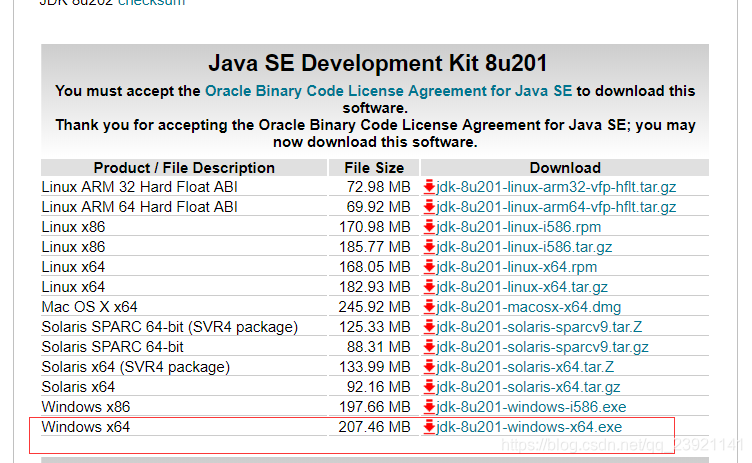Click red download arrow for solaris-x64.tar.Z
Screen dimensions: 752x463
429,367
